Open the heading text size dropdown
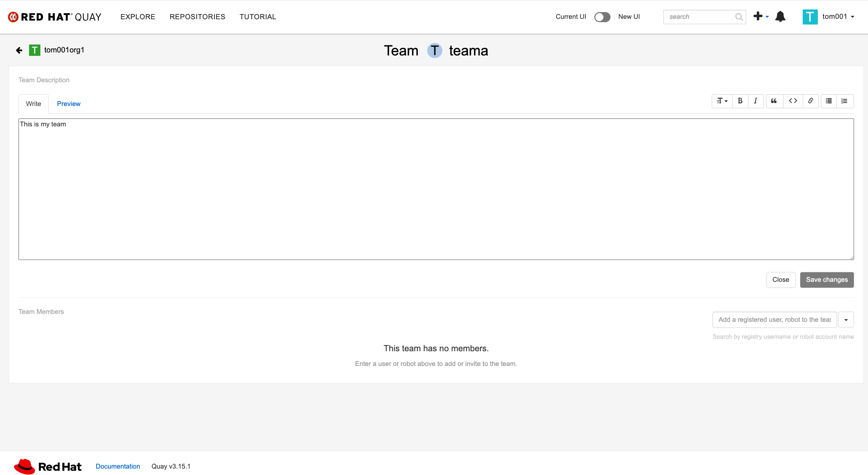The height and width of the screenshot is (475, 868). pyautogui.click(x=722, y=101)
